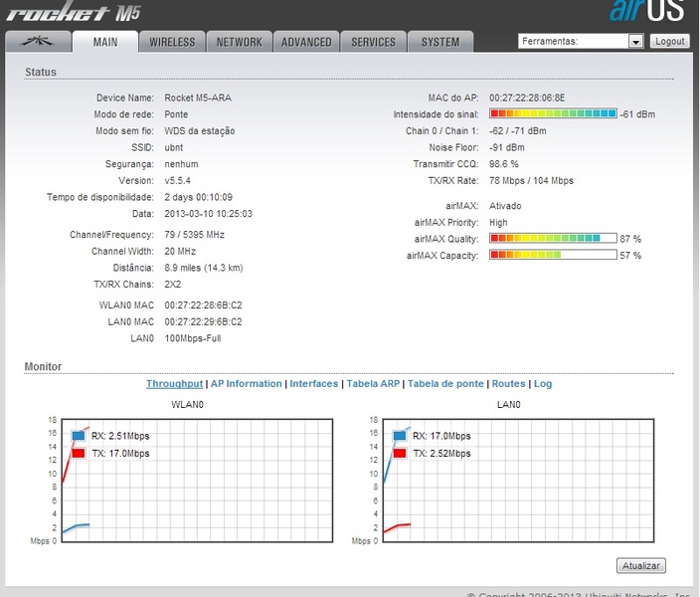Click the red TX legend square in LAN0

pos(400,453)
